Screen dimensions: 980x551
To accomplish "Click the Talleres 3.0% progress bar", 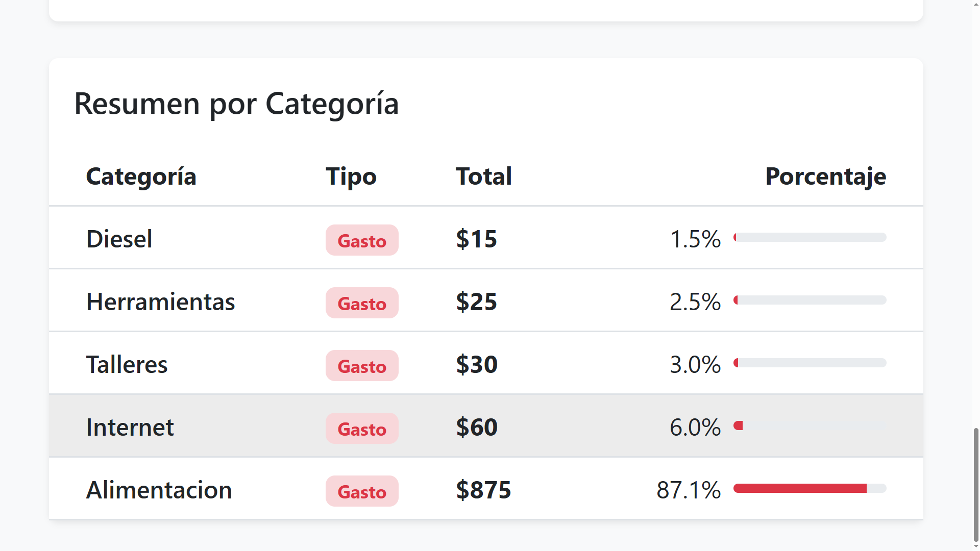I will [x=810, y=363].
